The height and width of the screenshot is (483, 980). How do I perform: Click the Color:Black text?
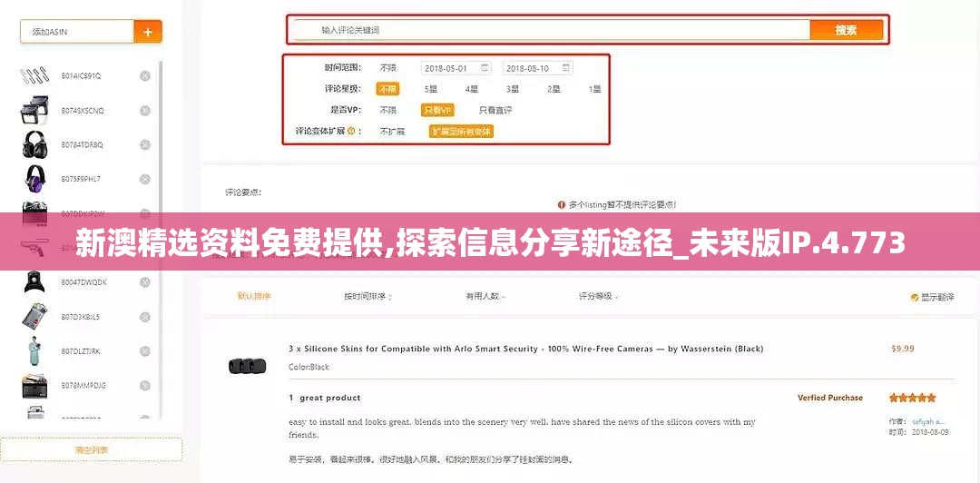[309, 367]
